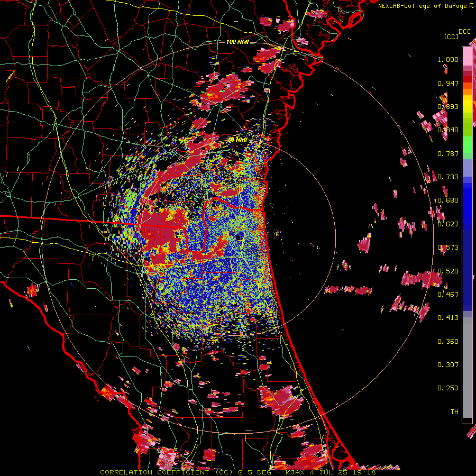Click the 0.573 scale value
Image resolution: width=476 pixels, height=476 pixels.
(448, 248)
